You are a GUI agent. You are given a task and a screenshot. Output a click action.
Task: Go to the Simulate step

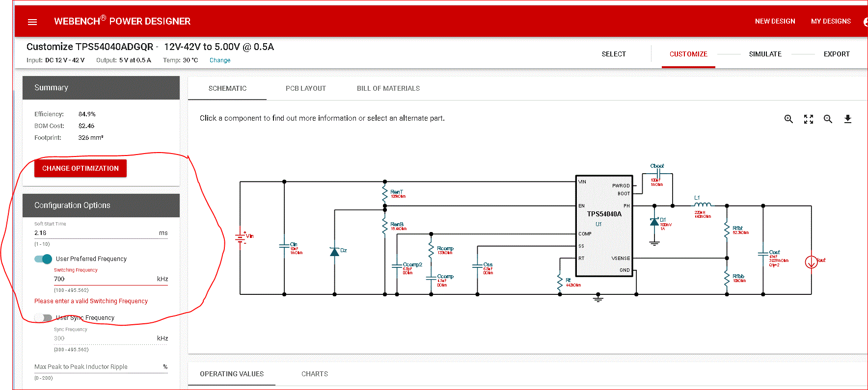tap(765, 54)
